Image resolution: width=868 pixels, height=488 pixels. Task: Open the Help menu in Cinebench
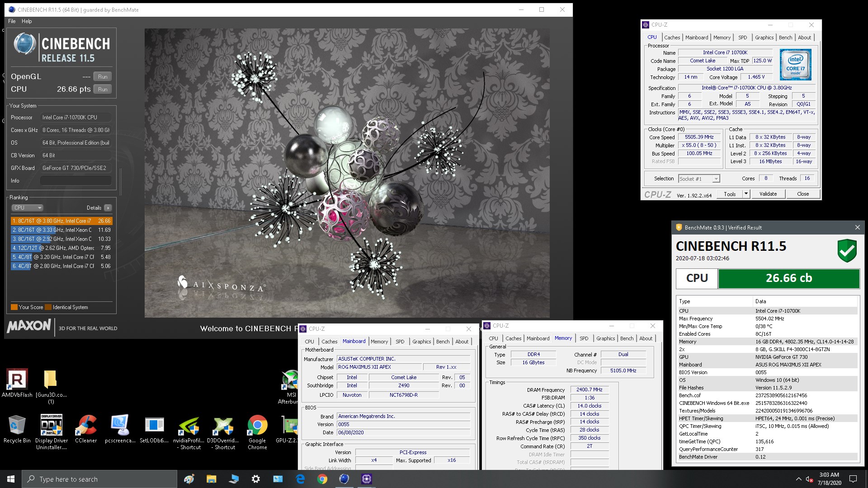[x=27, y=21]
